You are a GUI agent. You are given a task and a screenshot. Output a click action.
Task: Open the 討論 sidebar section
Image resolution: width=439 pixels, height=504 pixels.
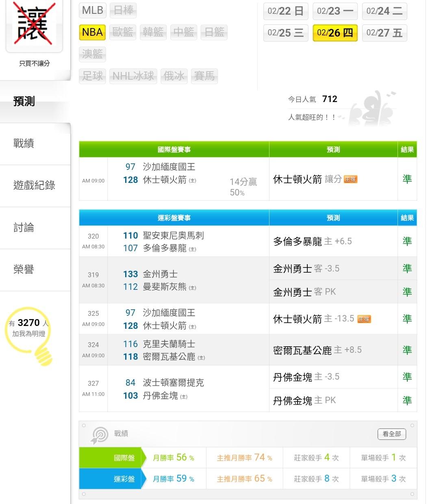35,228
